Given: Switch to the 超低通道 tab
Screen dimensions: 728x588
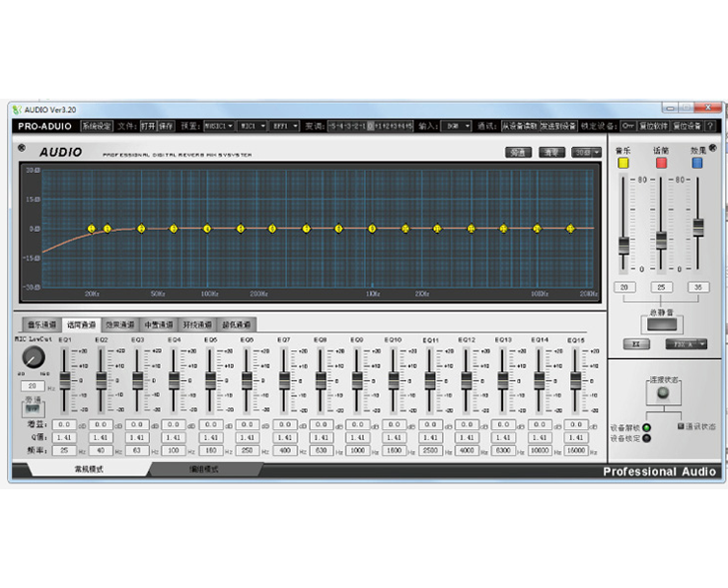Looking at the screenshot, I should [237, 325].
